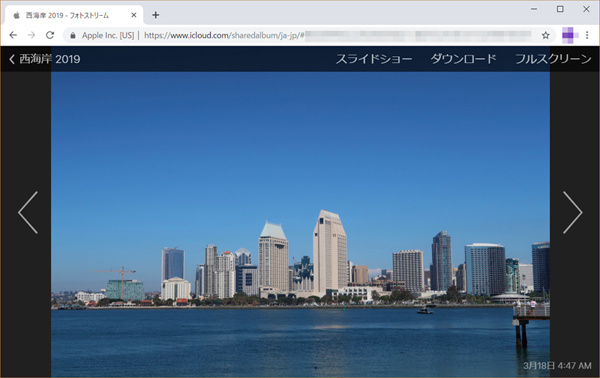Click the padlock site security icon

click(x=73, y=36)
